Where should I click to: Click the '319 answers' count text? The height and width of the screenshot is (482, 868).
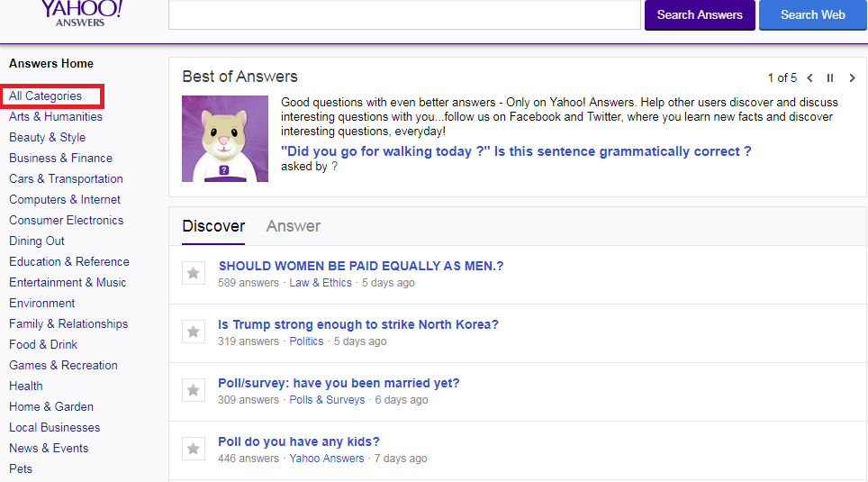pos(249,341)
